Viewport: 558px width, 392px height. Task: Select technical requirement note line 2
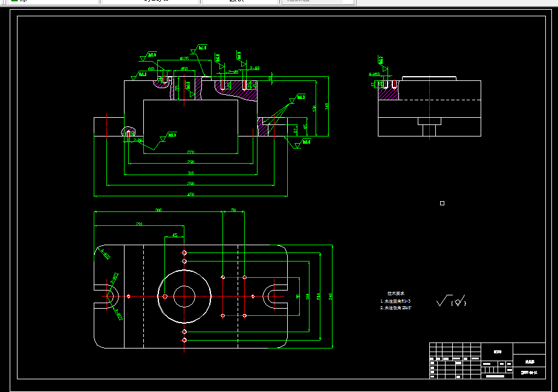[396, 308]
